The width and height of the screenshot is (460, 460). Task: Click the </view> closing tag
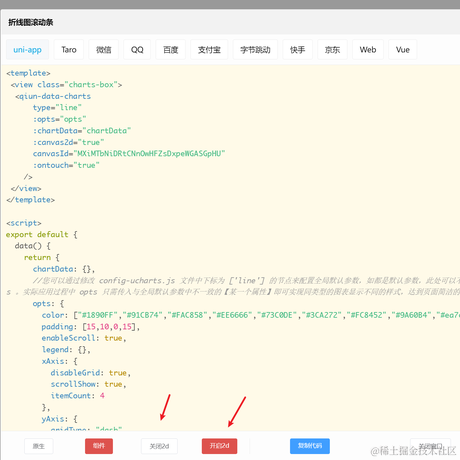click(x=26, y=188)
